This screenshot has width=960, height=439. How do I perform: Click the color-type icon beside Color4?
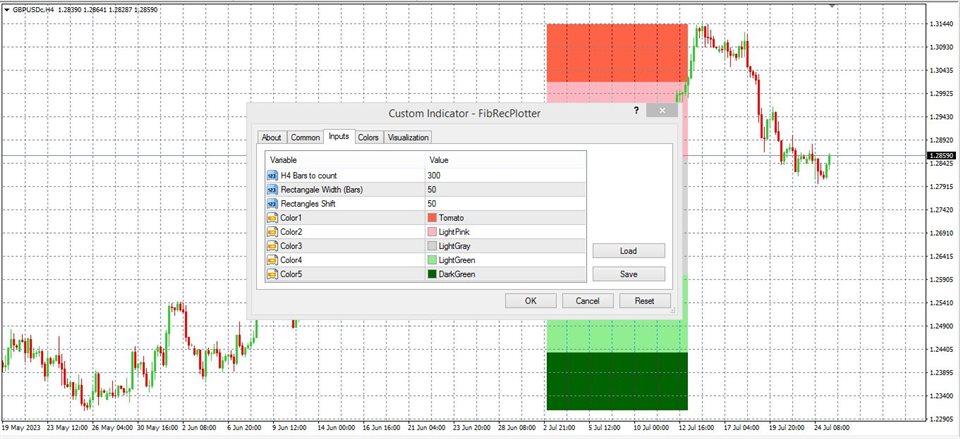point(273,259)
